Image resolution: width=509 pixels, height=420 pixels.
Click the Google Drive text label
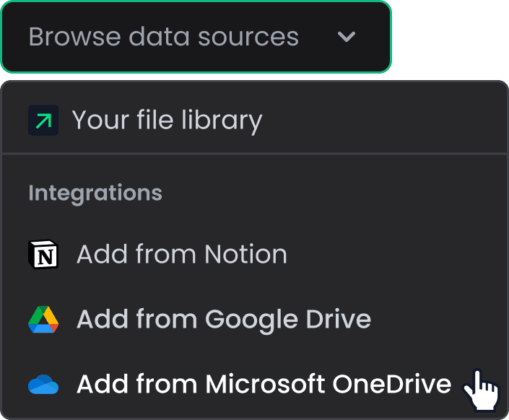[288, 320]
